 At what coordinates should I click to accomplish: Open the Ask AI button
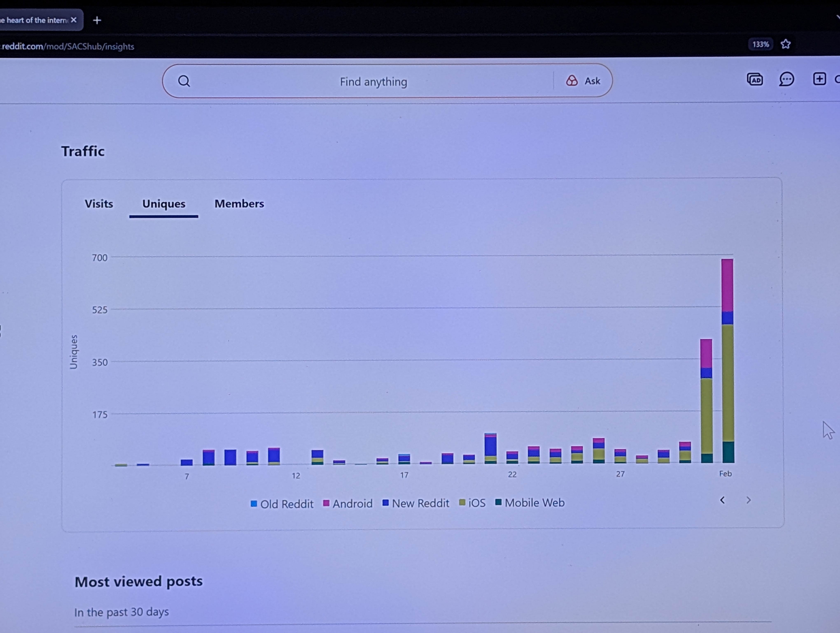[583, 81]
